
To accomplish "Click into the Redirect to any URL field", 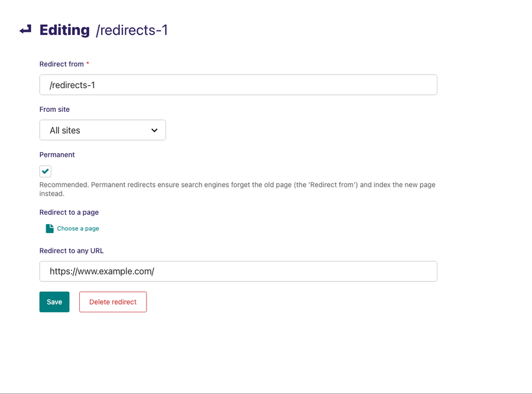I will (238, 272).
